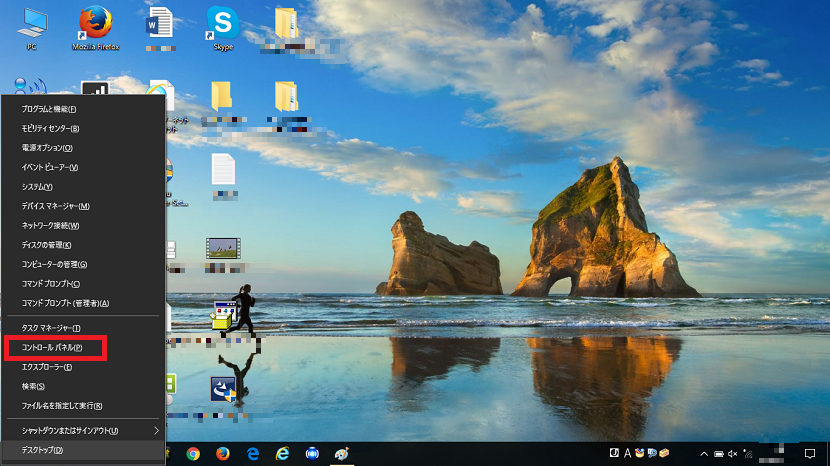Select the Word document icon on desktop
This screenshot has width=830, height=466.
pyautogui.click(x=159, y=22)
